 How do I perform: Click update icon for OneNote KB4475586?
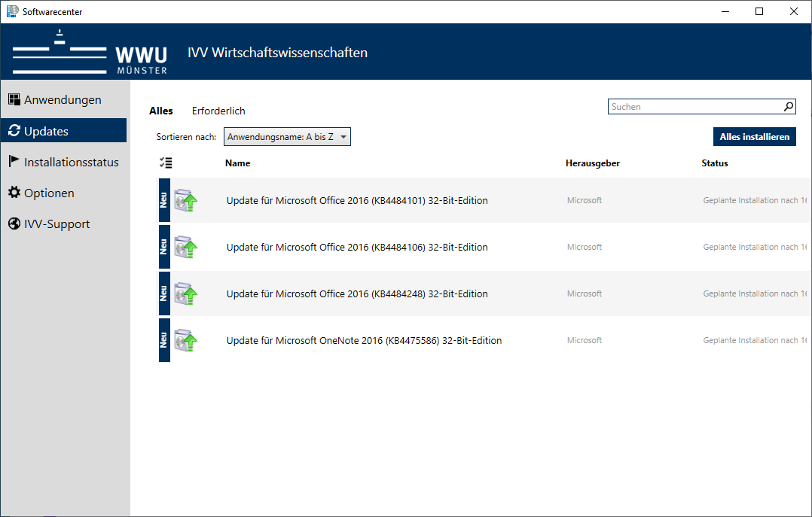pos(185,340)
